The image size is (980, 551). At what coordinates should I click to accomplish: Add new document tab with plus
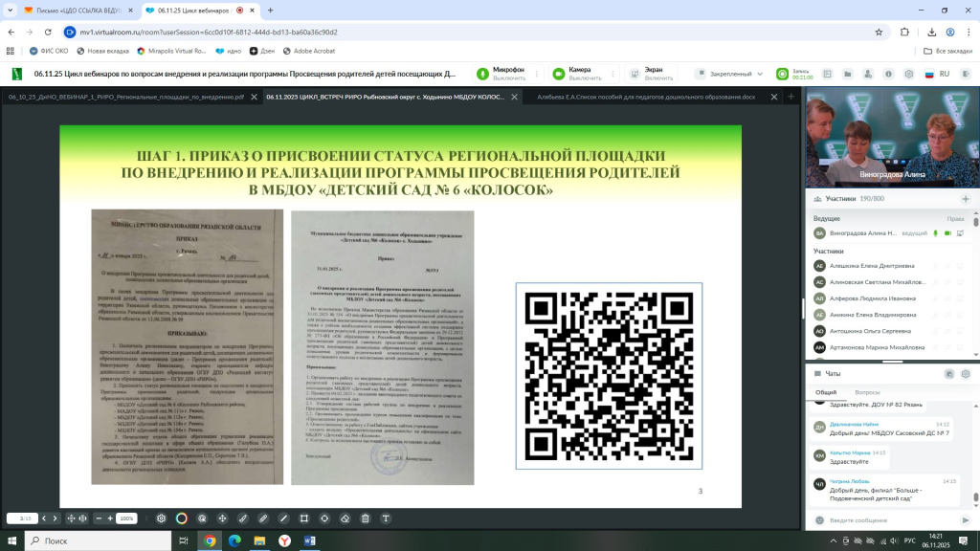791,97
